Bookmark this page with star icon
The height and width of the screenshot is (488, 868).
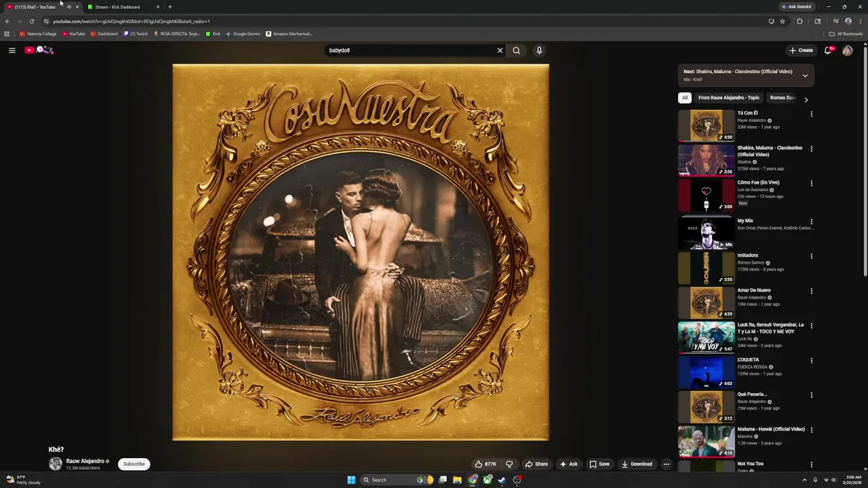click(783, 21)
